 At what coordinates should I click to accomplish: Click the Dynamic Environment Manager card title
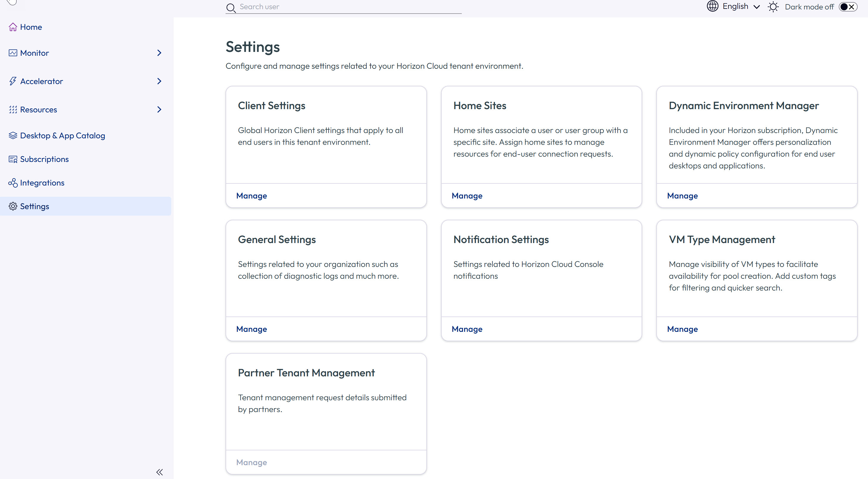click(744, 106)
